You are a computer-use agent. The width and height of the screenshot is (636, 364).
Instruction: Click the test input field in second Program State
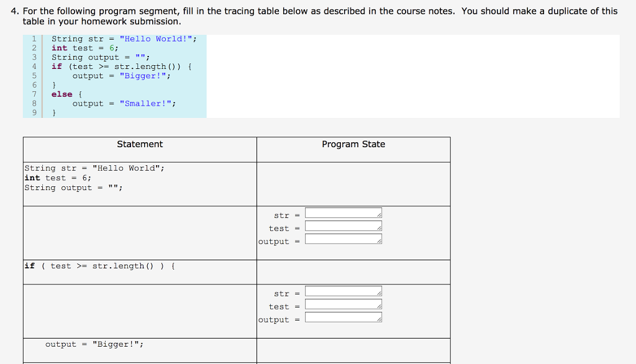(x=342, y=303)
